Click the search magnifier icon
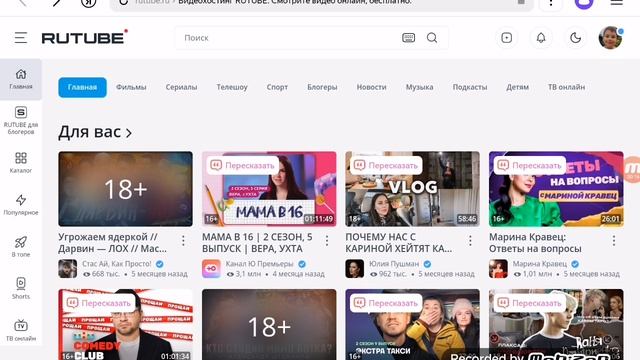This screenshot has height=360, width=640. pyautogui.click(x=432, y=38)
